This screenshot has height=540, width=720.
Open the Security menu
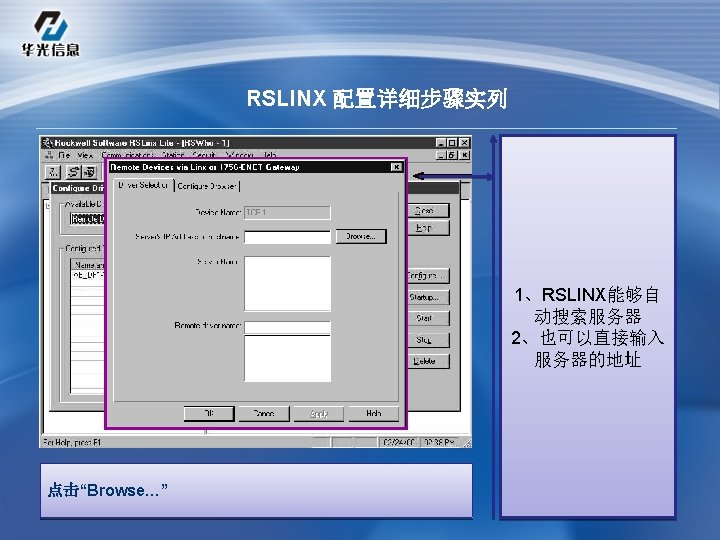204,155
